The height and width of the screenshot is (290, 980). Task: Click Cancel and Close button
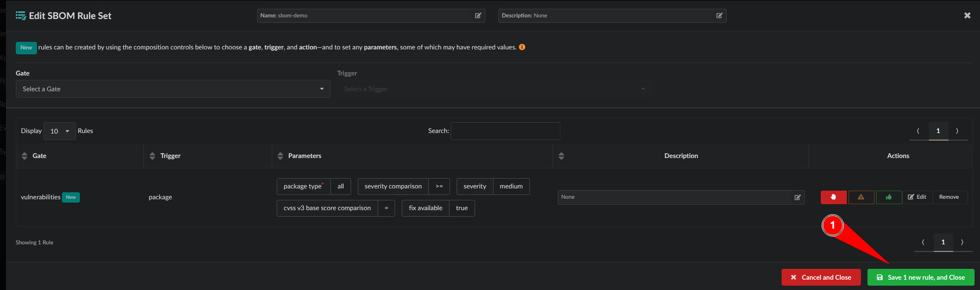point(821,278)
